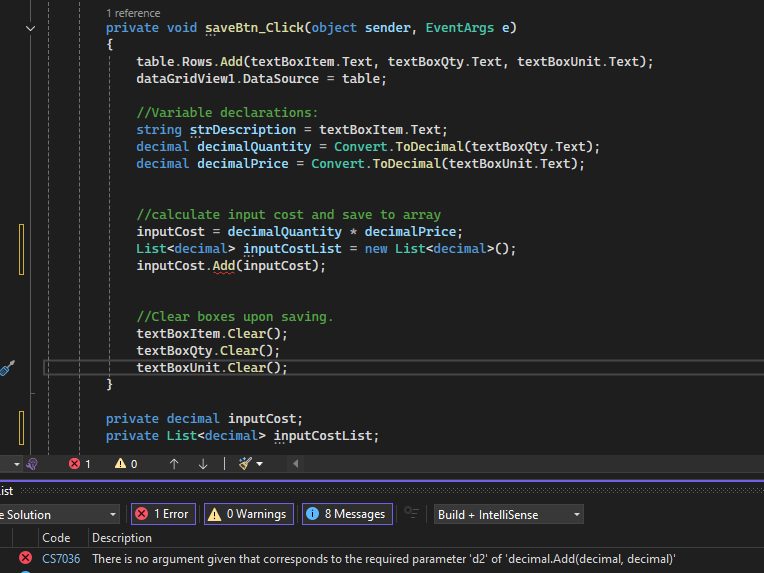Open the zoom level dropdown arrow

click(x=17, y=464)
